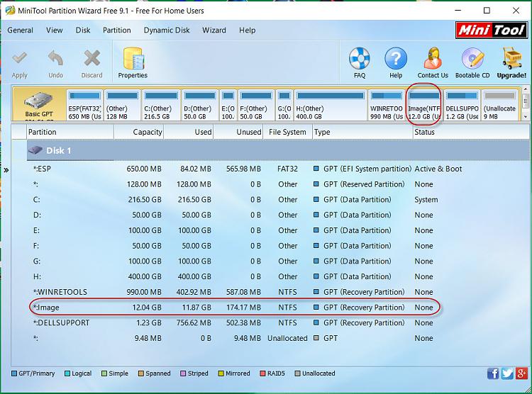Sort by Capacity column header
532x394 pixels.
pos(139,132)
